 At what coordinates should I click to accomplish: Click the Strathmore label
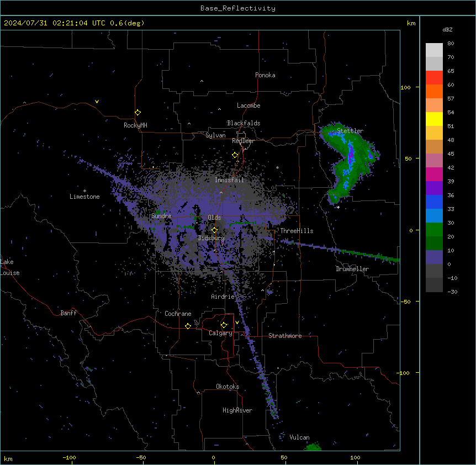click(x=285, y=336)
